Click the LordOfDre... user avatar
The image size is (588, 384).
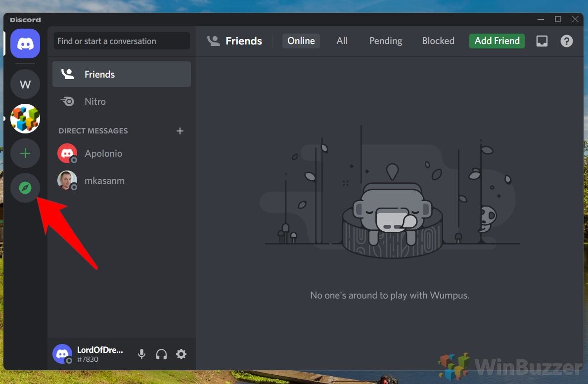pos(62,354)
